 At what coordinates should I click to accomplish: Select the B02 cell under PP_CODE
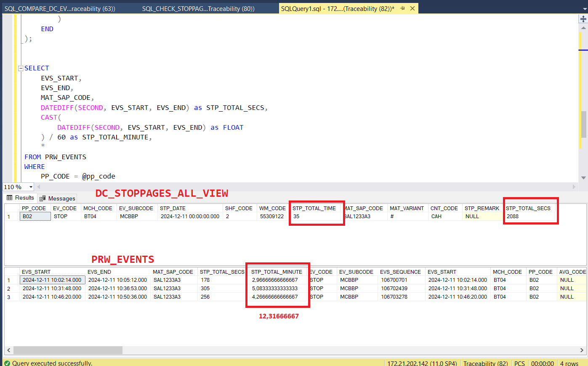coord(35,216)
